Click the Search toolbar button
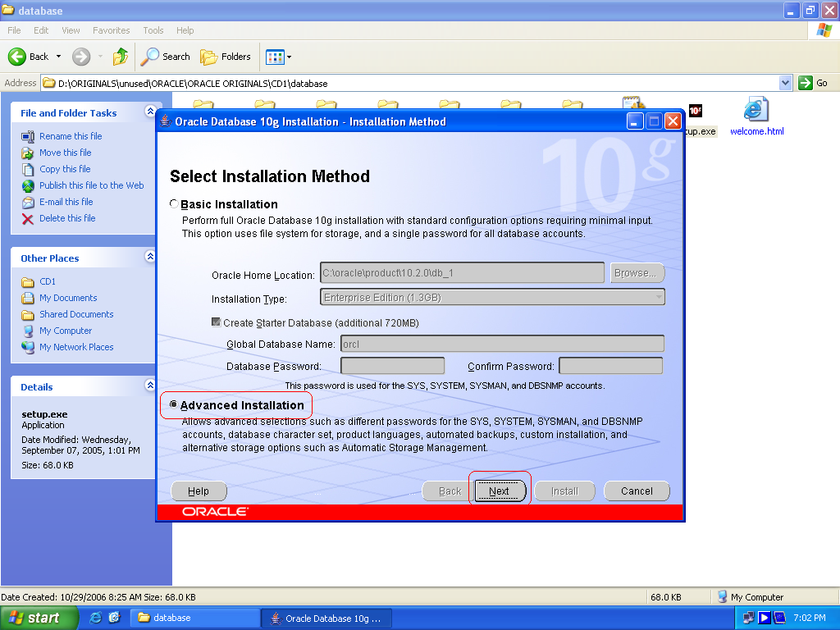 point(165,57)
